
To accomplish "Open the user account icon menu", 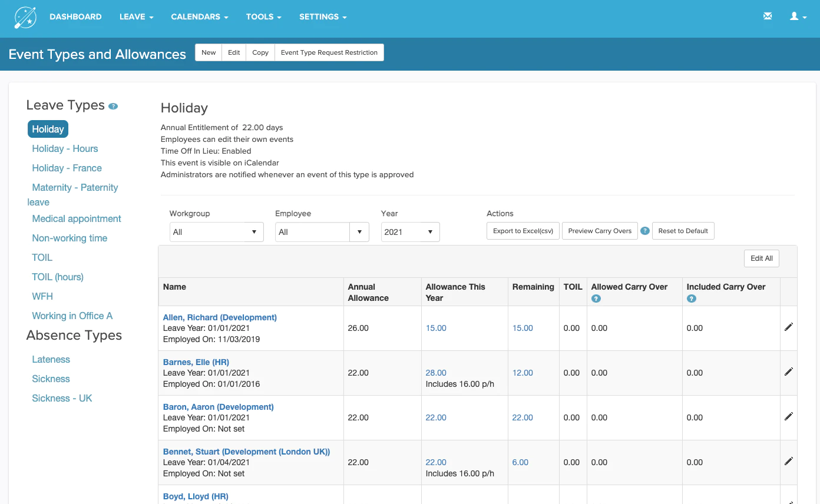I will point(798,16).
